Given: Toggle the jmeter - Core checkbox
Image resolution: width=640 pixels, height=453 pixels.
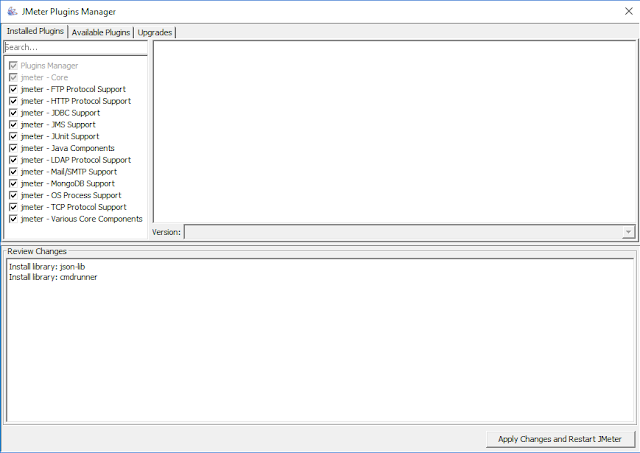Looking at the screenshot, I should click(13, 78).
